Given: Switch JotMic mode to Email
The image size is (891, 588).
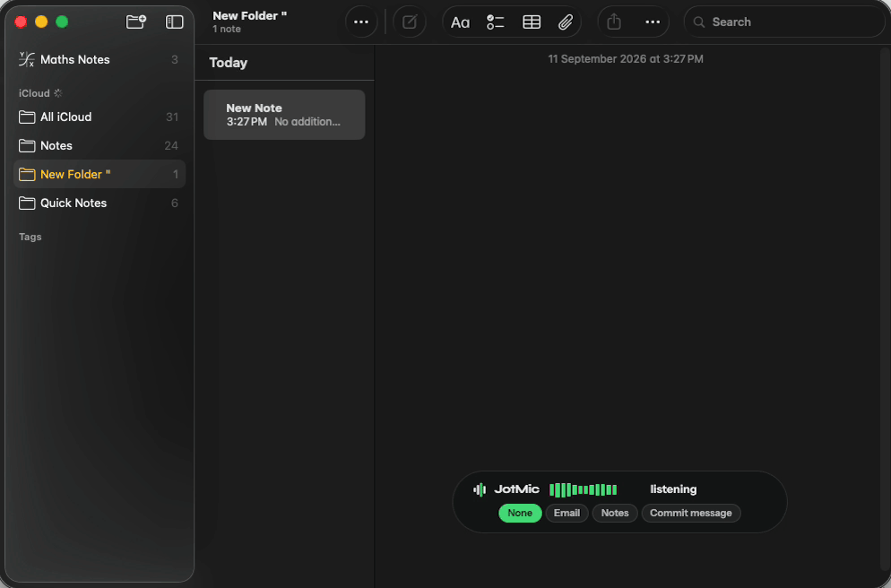Looking at the screenshot, I should point(567,513).
